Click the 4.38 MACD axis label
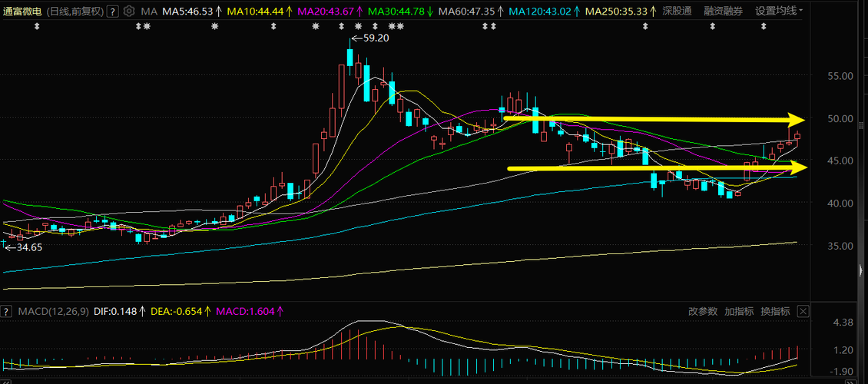Image resolution: width=868 pixels, height=384 pixels. (842, 322)
